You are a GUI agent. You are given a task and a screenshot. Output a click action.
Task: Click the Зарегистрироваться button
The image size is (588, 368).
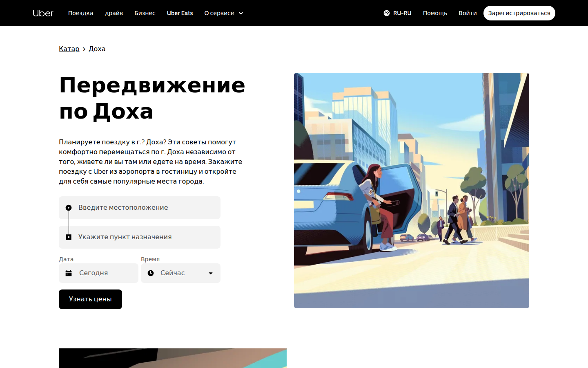[519, 13]
